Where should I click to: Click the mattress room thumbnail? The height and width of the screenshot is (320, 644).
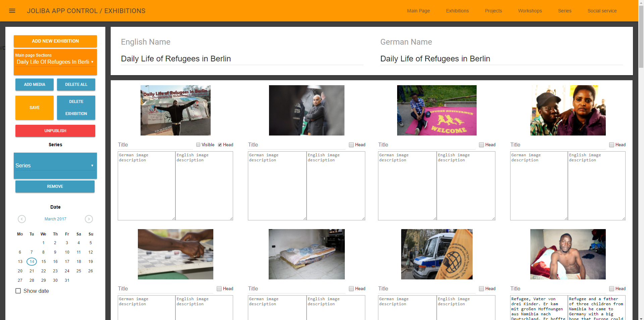[x=307, y=254]
